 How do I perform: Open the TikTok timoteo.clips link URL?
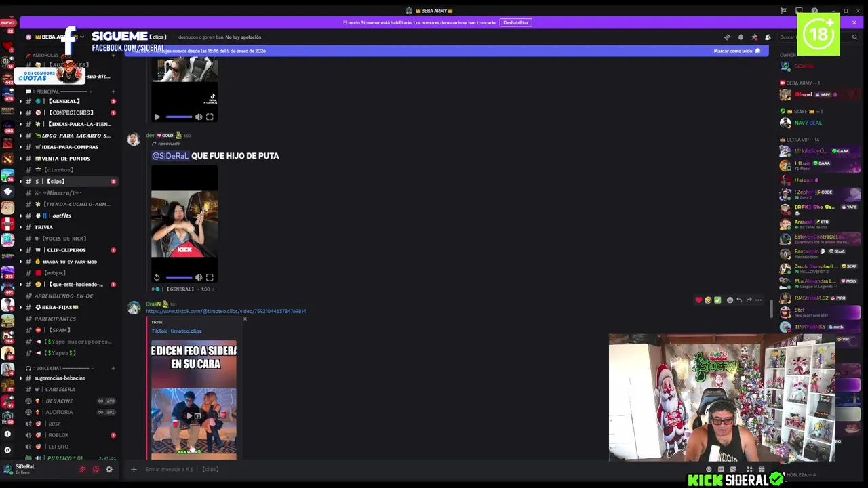[x=226, y=311]
